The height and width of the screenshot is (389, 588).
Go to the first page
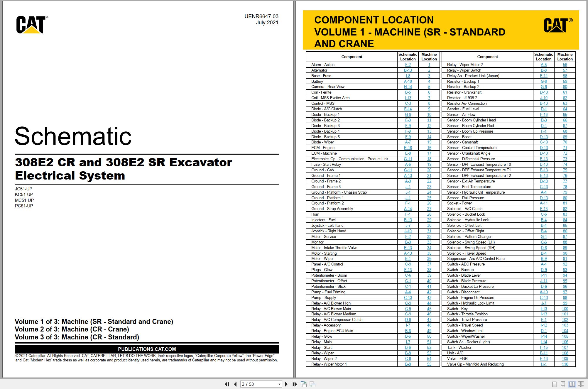227,384
